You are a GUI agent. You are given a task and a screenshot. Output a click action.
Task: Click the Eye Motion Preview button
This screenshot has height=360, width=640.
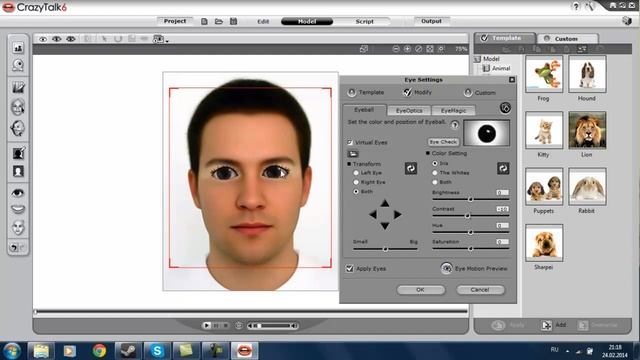474,269
